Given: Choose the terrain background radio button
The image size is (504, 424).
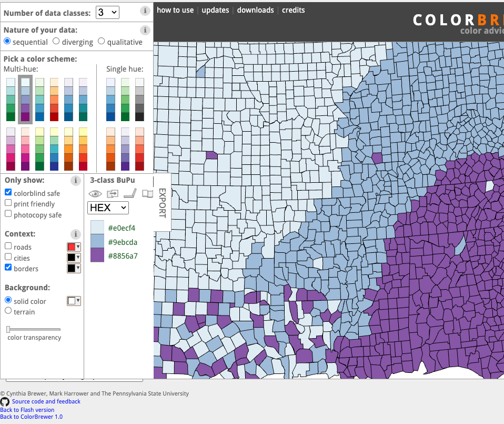Looking at the screenshot, I should point(8,311).
